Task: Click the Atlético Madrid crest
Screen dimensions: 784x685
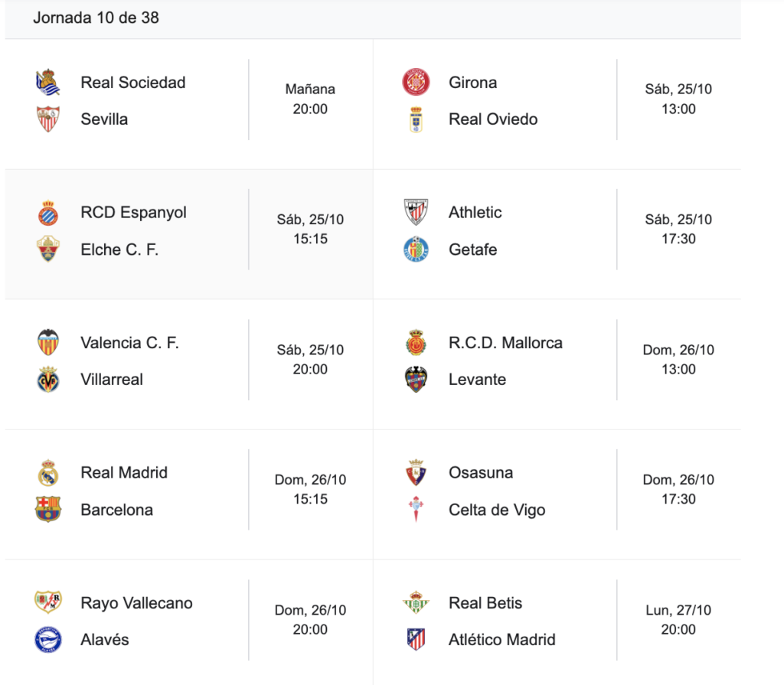Action: coord(416,639)
